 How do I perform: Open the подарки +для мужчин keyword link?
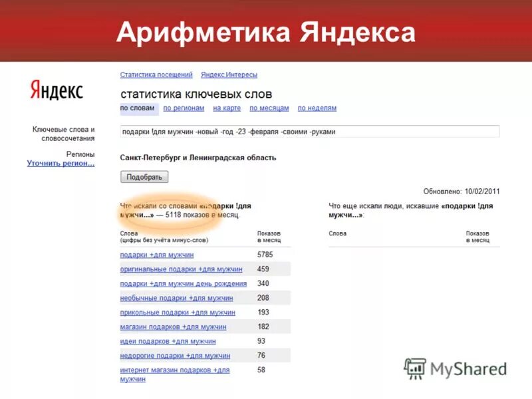157,255
